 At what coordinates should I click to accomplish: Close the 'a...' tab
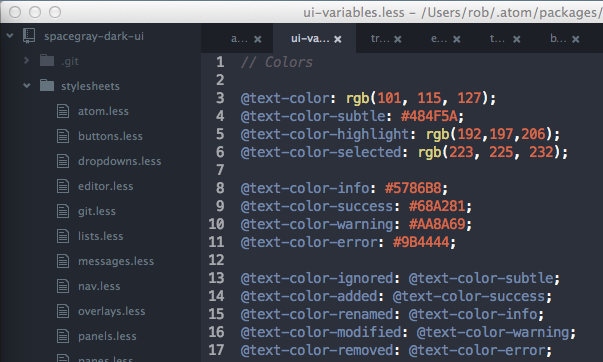258,39
